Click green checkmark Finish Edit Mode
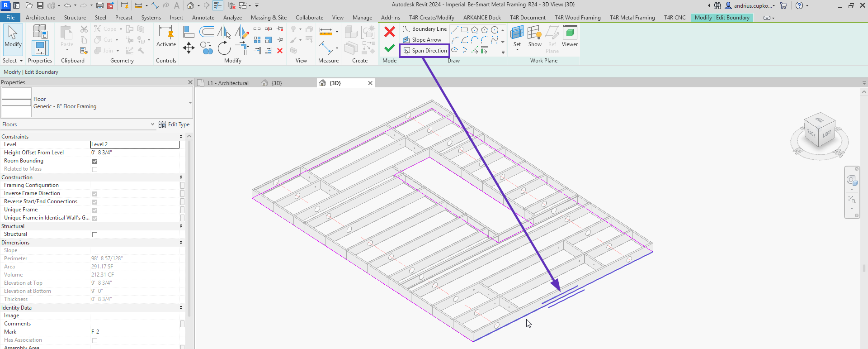Image resolution: width=868 pixels, height=349 pixels. click(389, 48)
